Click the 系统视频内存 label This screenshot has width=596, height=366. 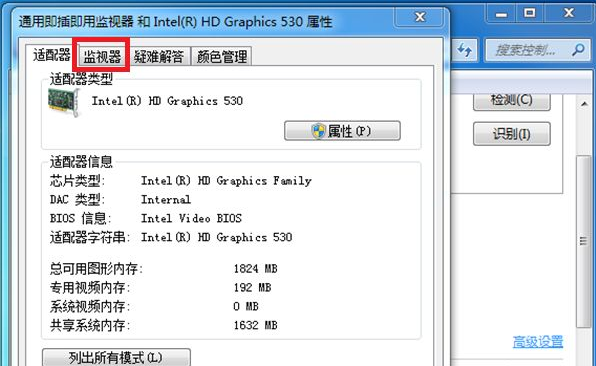coord(90,306)
